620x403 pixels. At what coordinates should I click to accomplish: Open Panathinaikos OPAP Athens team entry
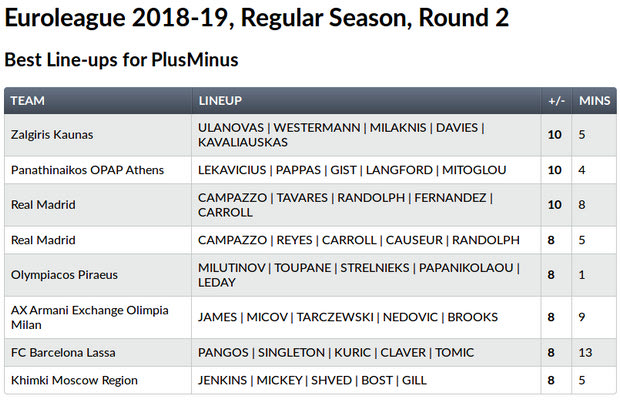pyautogui.click(x=93, y=170)
